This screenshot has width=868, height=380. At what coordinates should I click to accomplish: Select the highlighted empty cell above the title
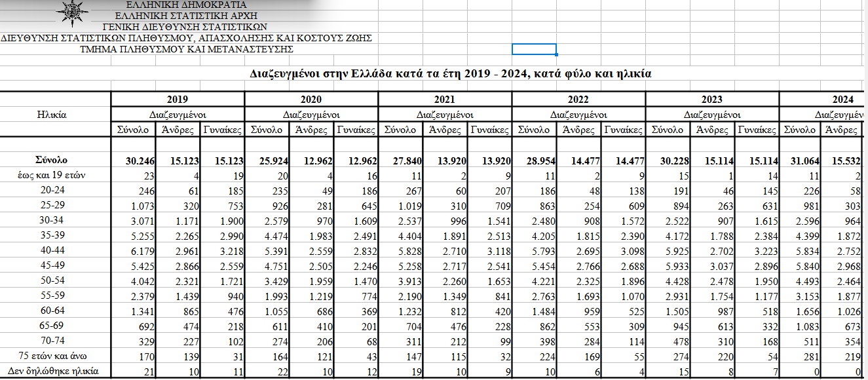(534, 49)
